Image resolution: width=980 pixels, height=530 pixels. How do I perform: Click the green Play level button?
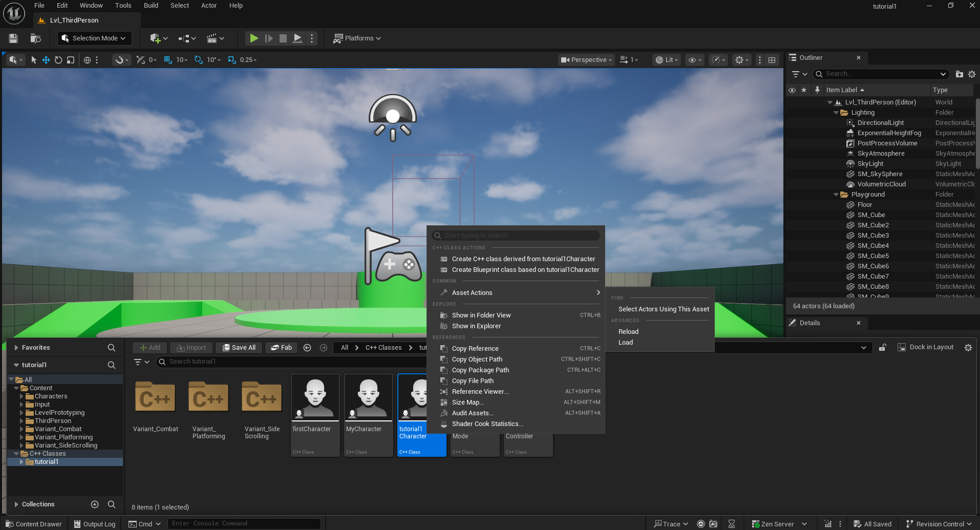[x=253, y=38]
